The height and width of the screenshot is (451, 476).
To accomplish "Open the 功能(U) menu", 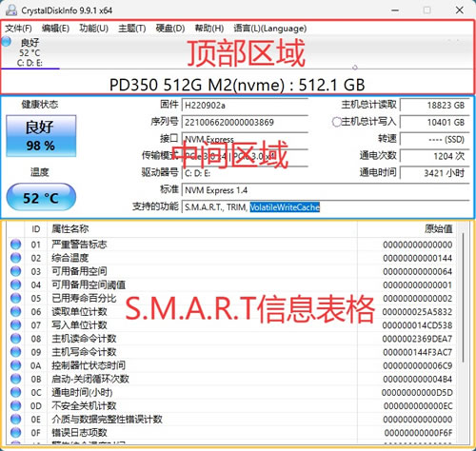I will click(x=94, y=29).
